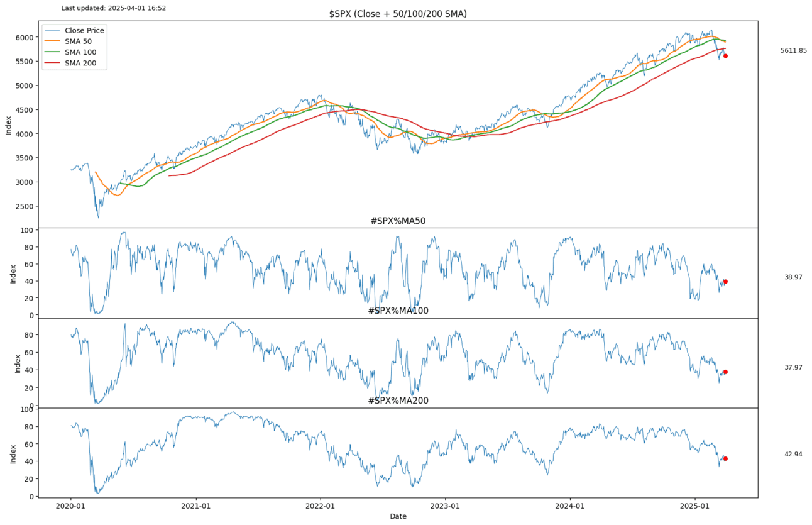Image resolution: width=812 pixels, height=525 pixels.
Task: Click the #SPX%MA100 subplot title
Action: 398,311
